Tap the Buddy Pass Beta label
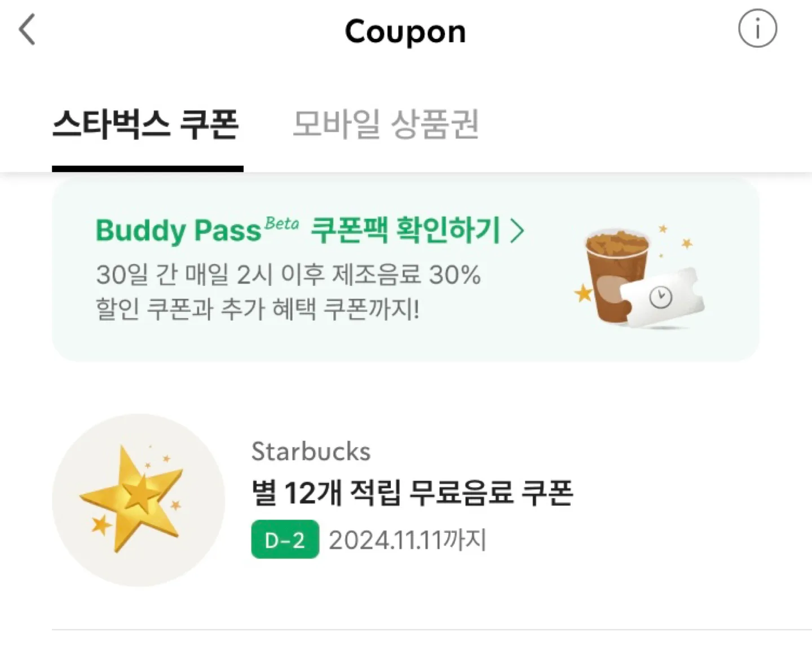Screen dimensions: 812x667 [x=197, y=230]
